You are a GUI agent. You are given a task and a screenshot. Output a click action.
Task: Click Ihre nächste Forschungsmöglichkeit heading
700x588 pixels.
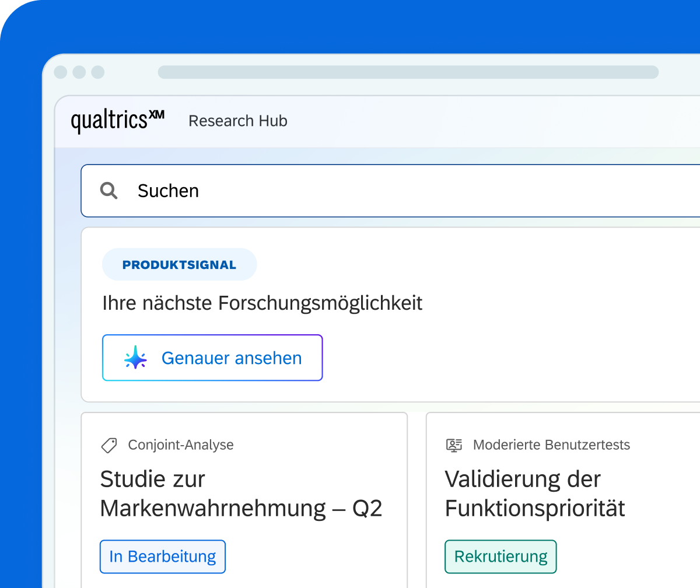click(262, 303)
